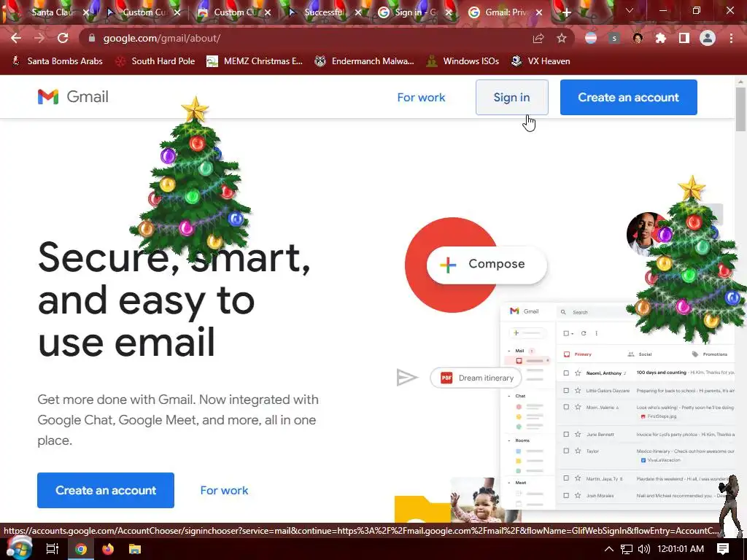The image size is (747, 560).
Task: Open the Chrome profile avatar
Action: [708, 38]
